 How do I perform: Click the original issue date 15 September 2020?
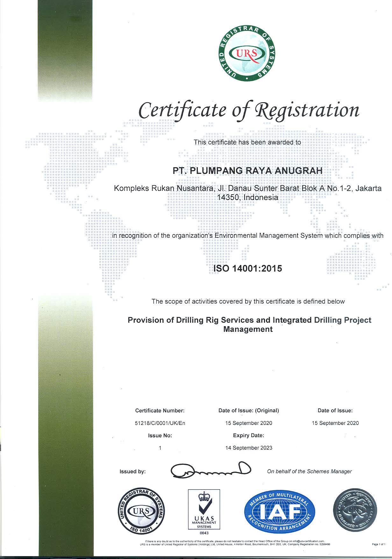249,423
